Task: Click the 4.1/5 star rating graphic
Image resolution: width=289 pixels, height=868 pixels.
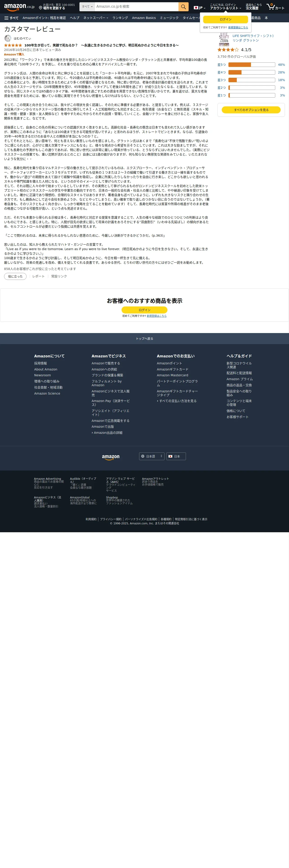Action: pyautogui.click(x=228, y=50)
